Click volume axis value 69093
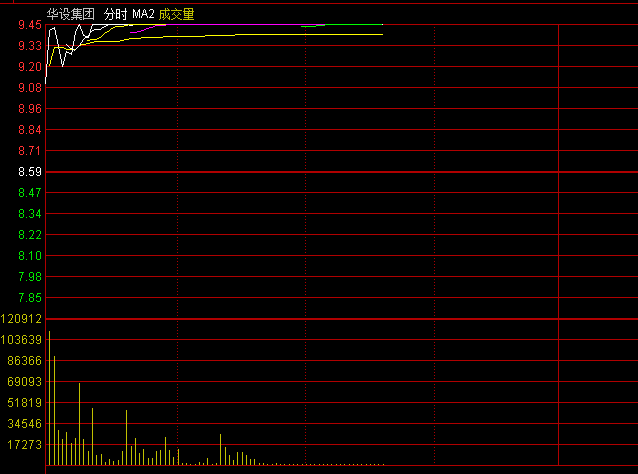 [24, 382]
